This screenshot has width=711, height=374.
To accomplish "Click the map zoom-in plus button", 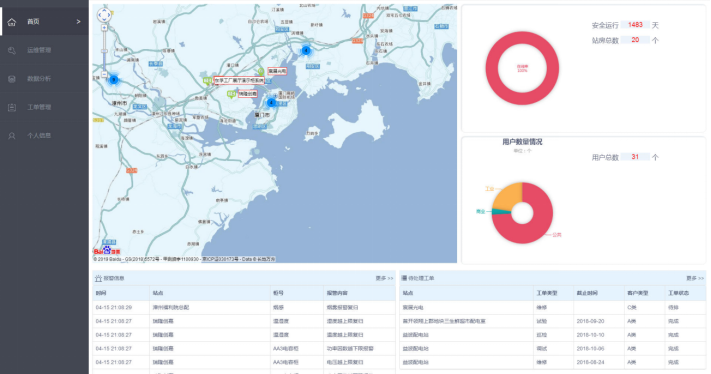I will pos(104,28).
